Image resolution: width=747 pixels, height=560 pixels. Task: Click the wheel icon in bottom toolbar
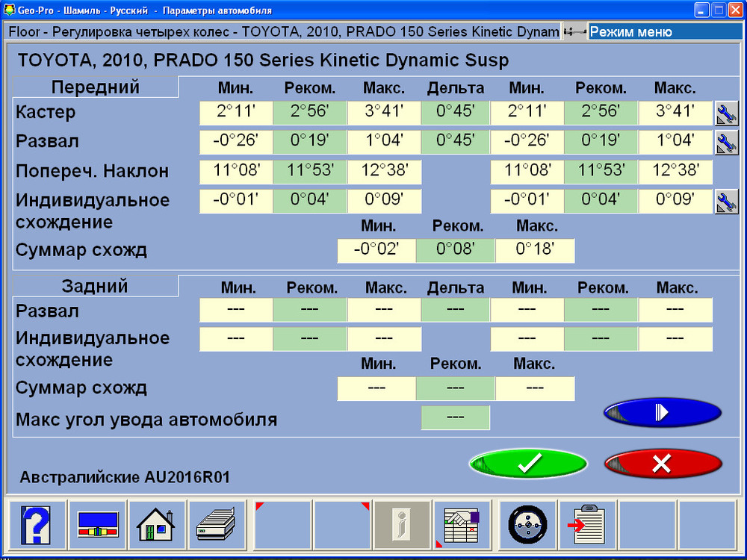[527, 525]
